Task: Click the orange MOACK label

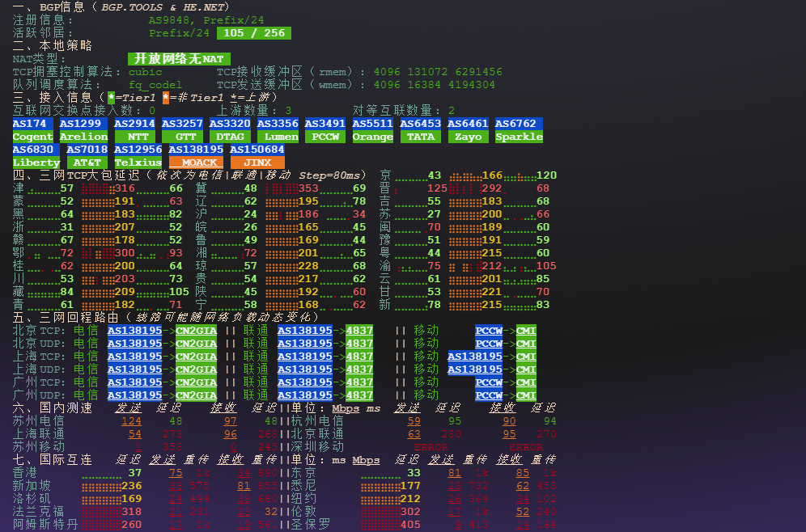Action: point(199,163)
